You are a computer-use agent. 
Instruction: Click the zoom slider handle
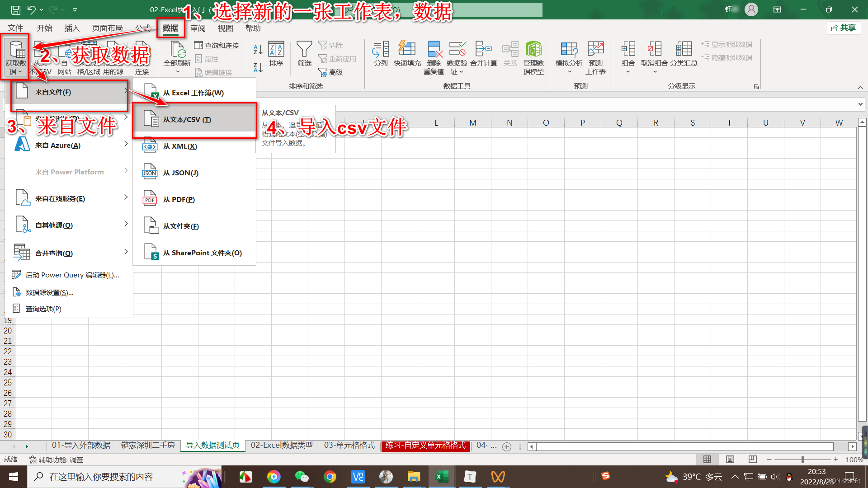coord(803,459)
